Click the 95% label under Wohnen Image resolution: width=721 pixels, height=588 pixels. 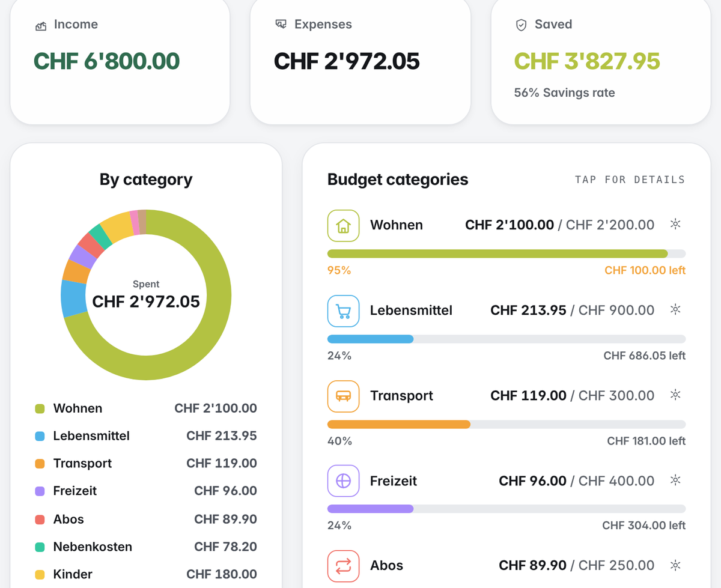click(x=339, y=270)
